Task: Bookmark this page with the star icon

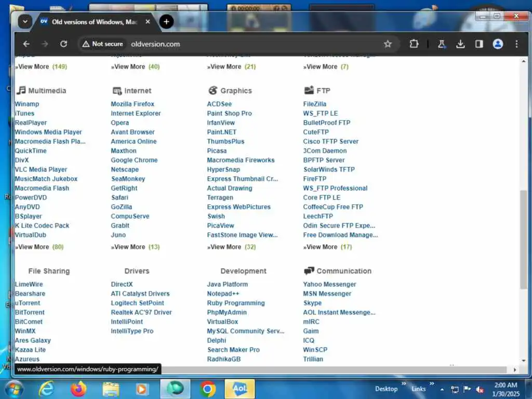Action: coord(388,44)
